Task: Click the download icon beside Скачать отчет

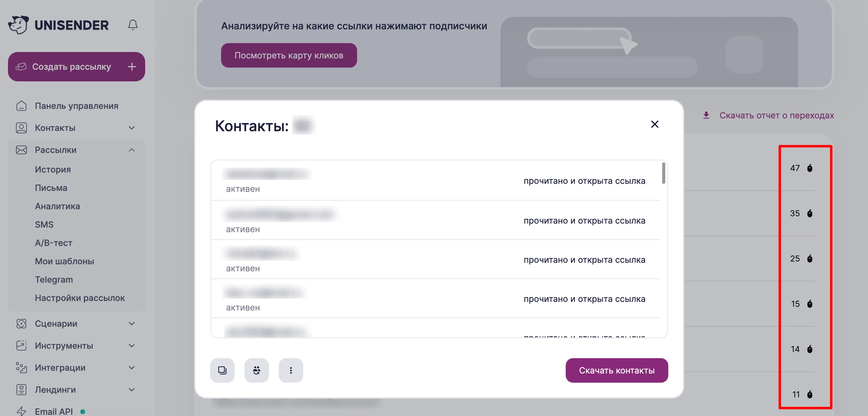Action: pos(706,115)
